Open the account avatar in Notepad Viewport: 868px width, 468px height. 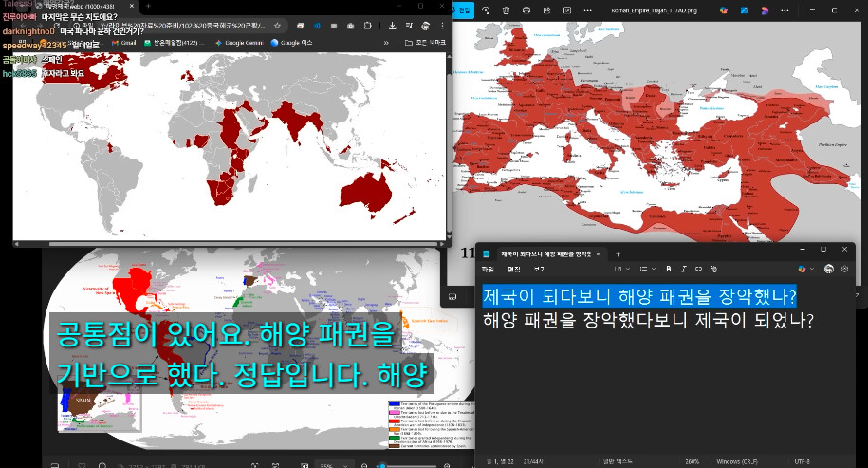point(829,270)
